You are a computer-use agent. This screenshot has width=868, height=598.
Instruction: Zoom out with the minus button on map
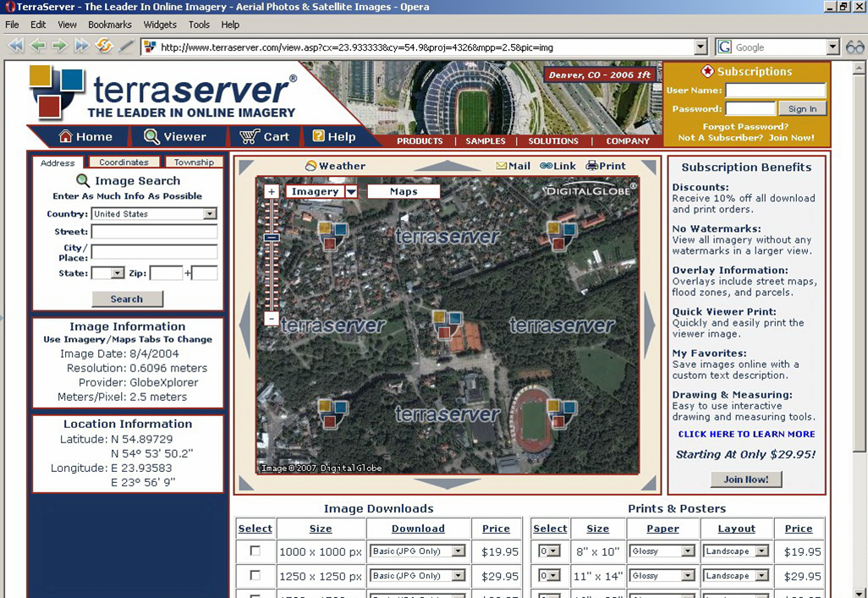pos(272,319)
